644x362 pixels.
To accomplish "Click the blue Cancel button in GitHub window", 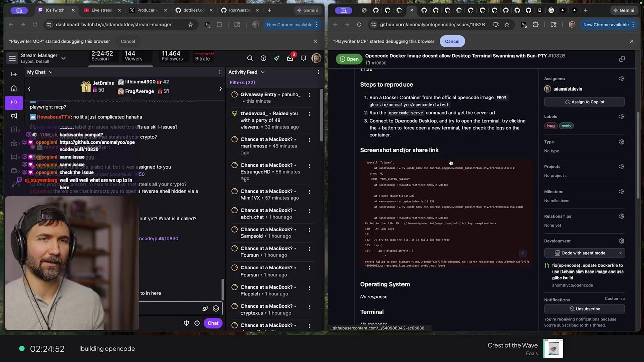I will pos(452,41).
